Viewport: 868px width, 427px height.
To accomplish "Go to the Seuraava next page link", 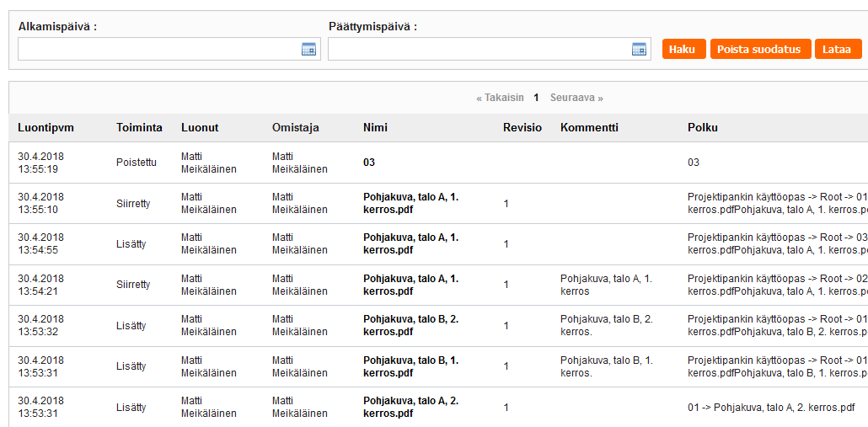I will point(576,98).
